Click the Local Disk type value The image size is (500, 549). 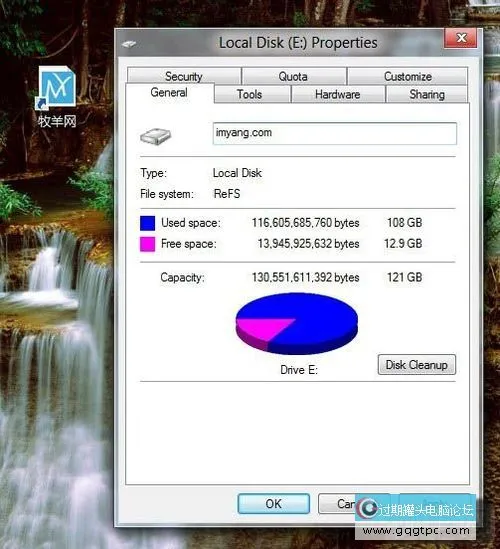(237, 173)
